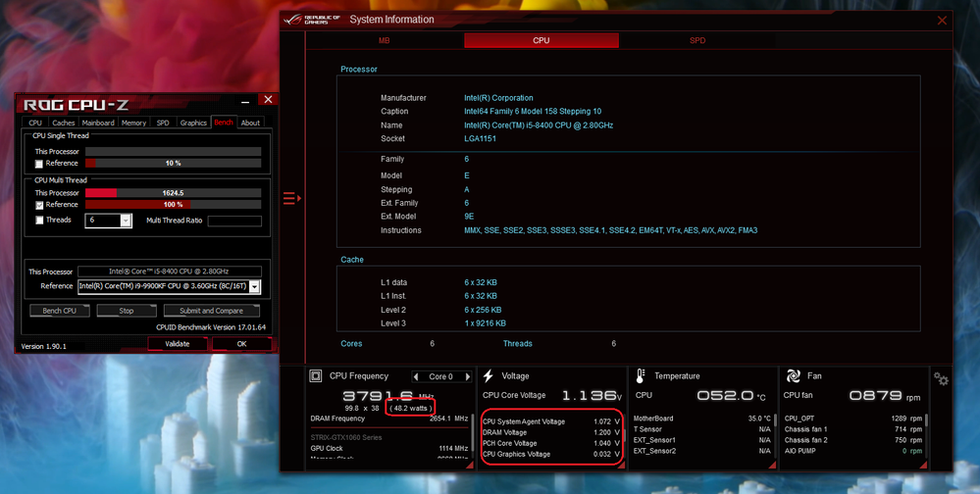Minimize the ROG CPU-Z window
The height and width of the screenshot is (494, 980).
[245, 100]
